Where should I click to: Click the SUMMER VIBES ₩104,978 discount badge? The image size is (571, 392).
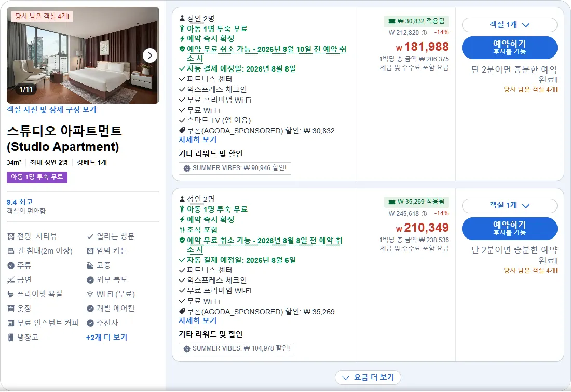[x=236, y=348]
